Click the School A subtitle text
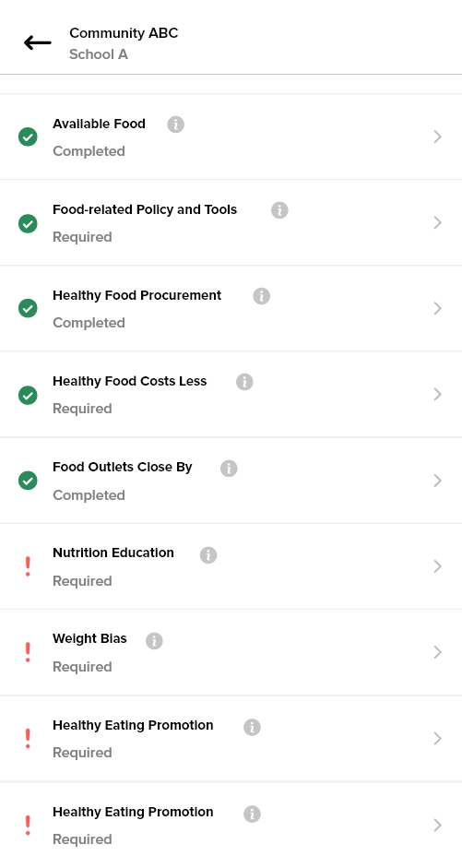Viewport: 462px width, 868px height. (x=99, y=54)
